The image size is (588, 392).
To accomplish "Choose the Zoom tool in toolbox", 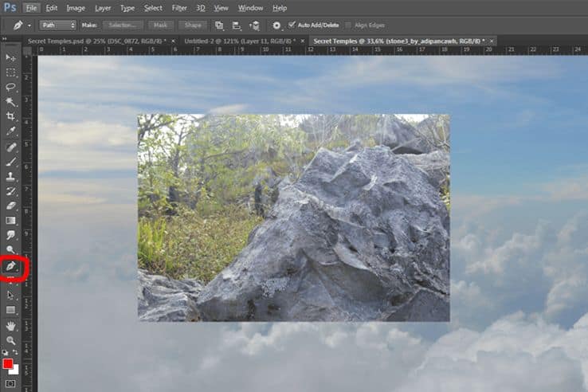I will [10, 340].
